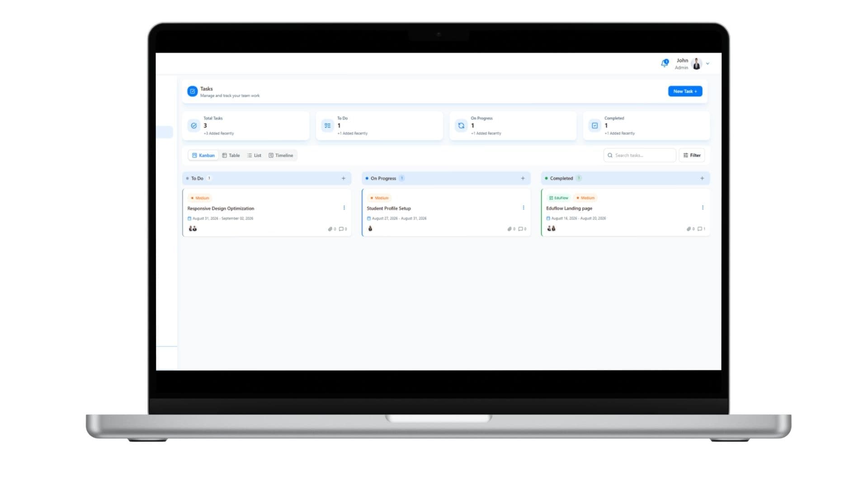868x488 pixels.
Task: Click comment icon on Student Profile card
Action: pyautogui.click(x=520, y=229)
